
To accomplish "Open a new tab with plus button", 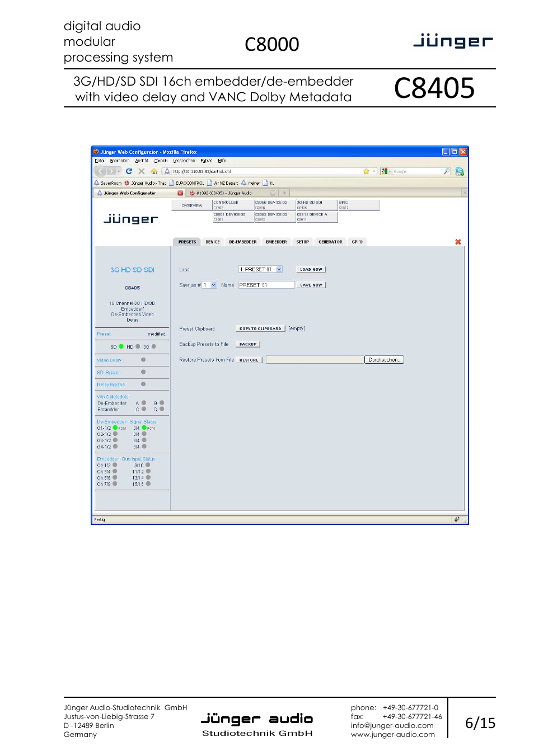I will [284, 193].
